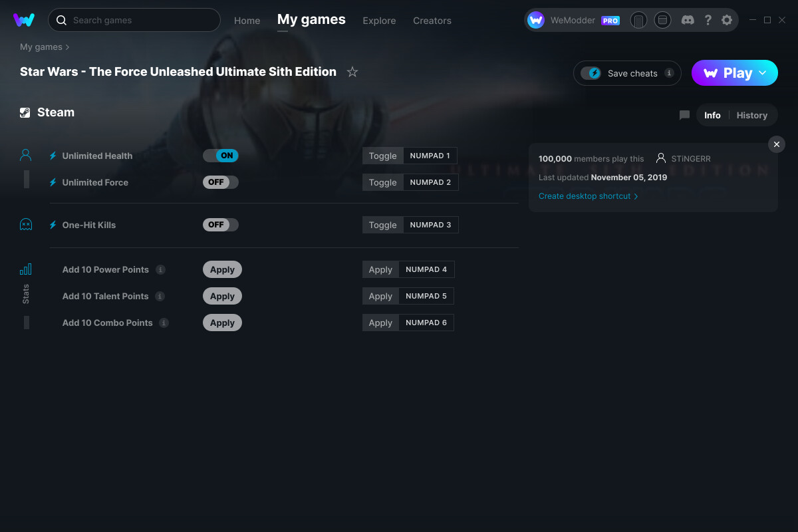Click the Search games field
Image resolution: width=798 pixels, height=532 pixels.
coord(134,20)
